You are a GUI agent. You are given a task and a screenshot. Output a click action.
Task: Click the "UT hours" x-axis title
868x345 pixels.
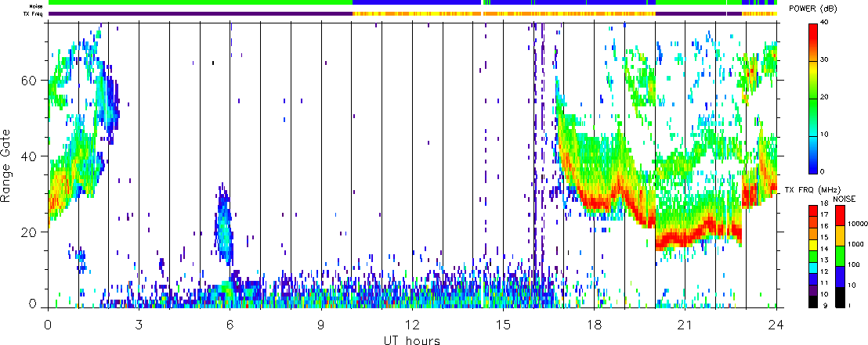[412, 340]
